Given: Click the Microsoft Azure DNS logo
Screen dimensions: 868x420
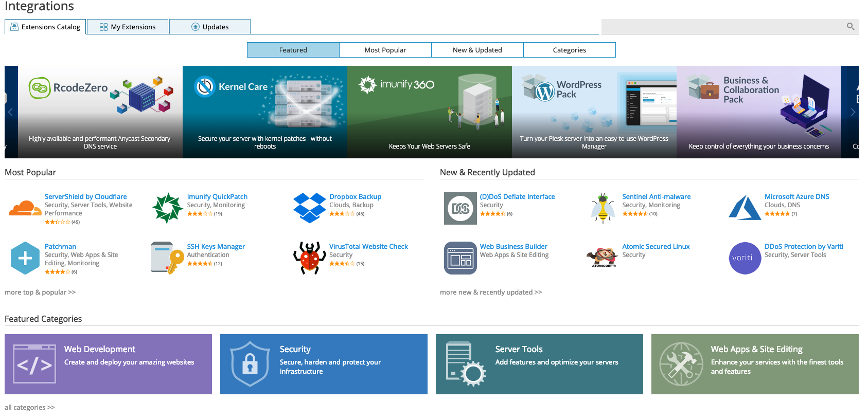Looking at the screenshot, I should click(745, 208).
